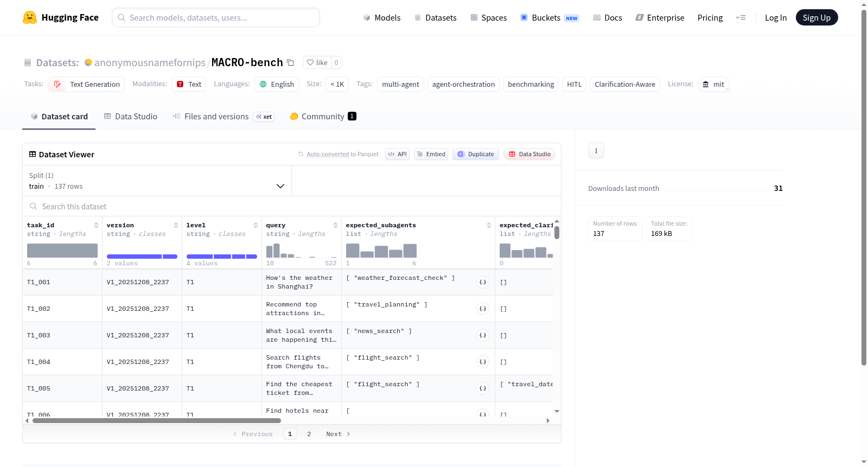868x467 pixels.
Task: Click the API button in Dataset Viewer
Action: pos(397,154)
